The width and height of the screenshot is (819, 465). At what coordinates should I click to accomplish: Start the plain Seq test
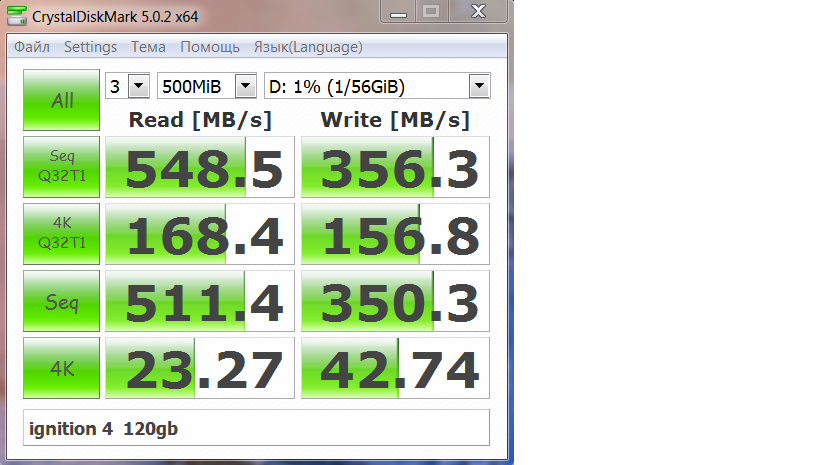[x=62, y=301]
